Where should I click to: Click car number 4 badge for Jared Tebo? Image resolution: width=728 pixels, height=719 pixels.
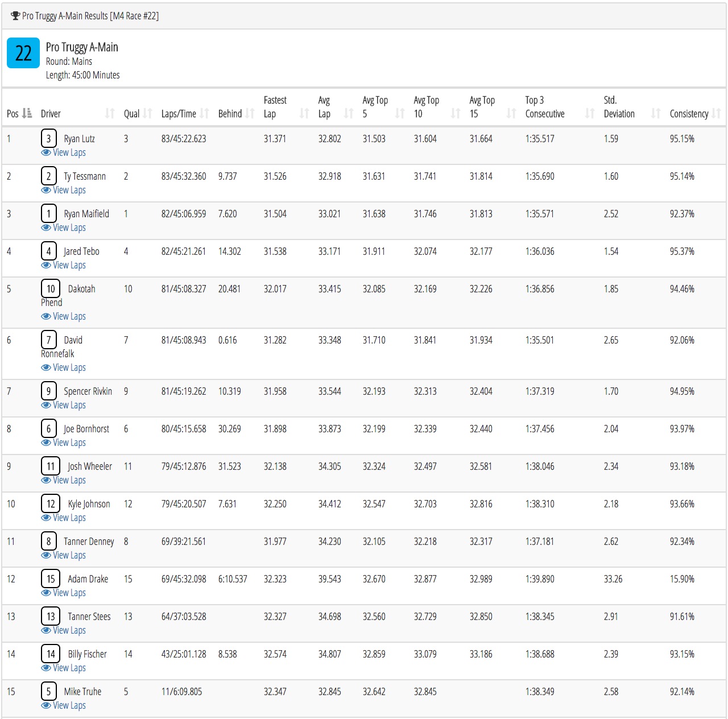click(48, 251)
